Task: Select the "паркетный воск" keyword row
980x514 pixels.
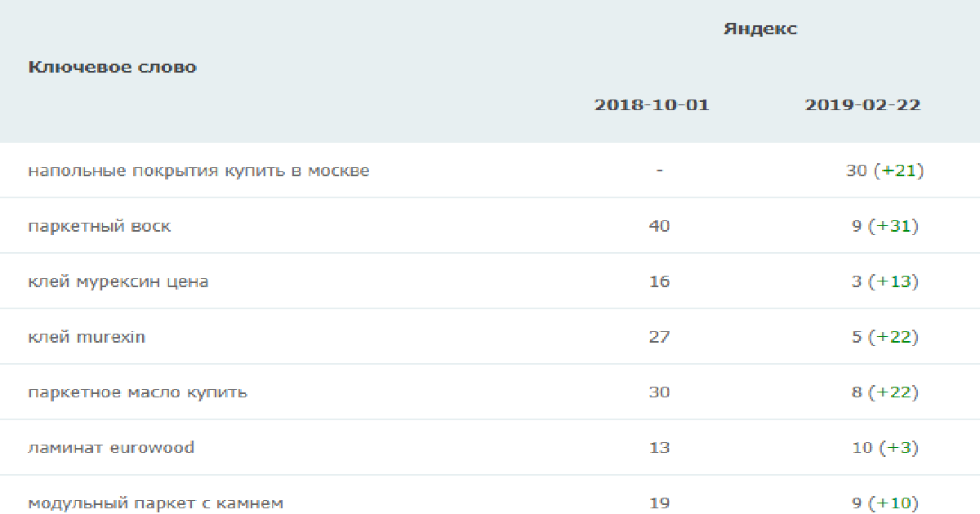Action: [490, 226]
